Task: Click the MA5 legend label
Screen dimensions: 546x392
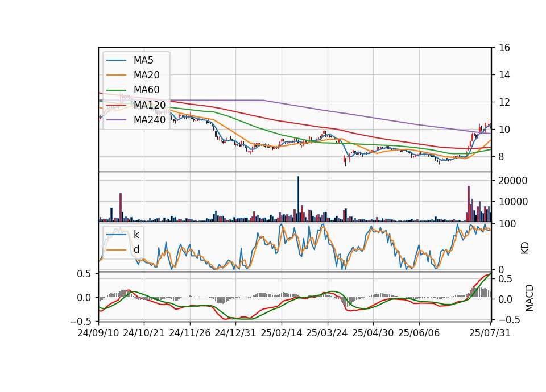Action: coord(143,60)
